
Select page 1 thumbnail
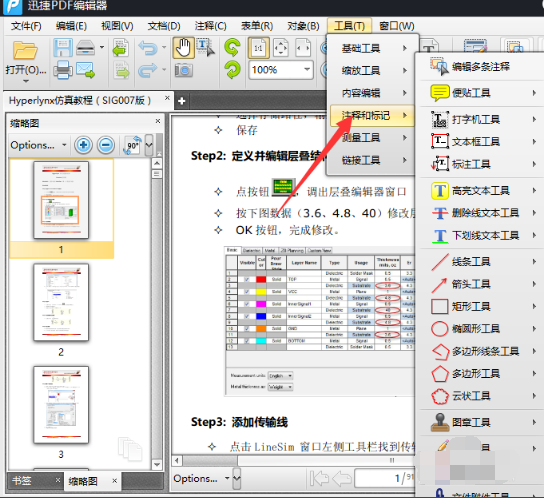pyautogui.click(x=61, y=200)
